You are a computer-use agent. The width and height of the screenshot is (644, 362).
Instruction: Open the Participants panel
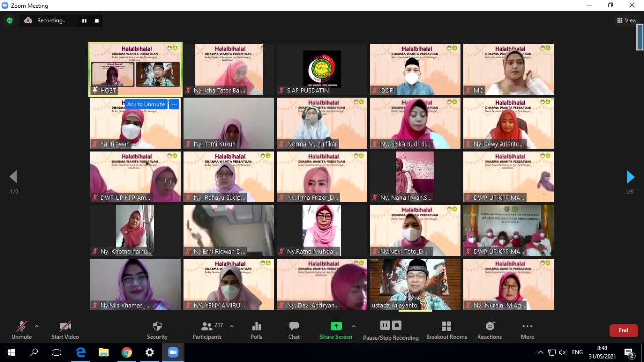207,330
